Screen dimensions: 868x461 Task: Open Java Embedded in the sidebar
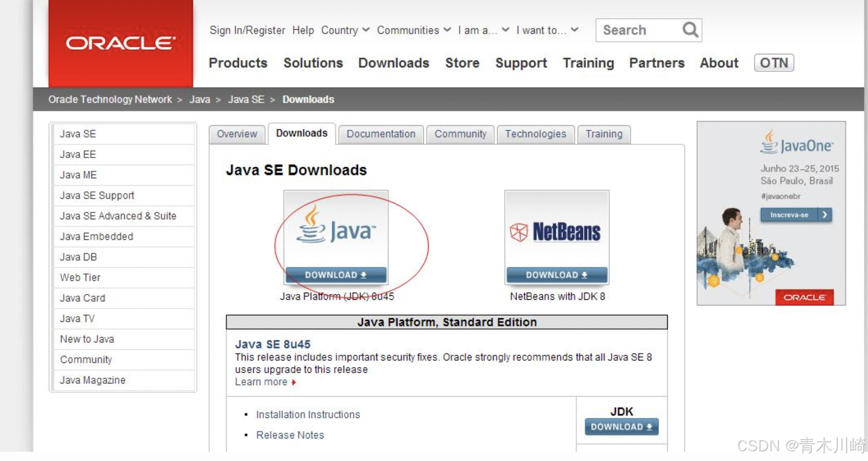tap(124, 237)
